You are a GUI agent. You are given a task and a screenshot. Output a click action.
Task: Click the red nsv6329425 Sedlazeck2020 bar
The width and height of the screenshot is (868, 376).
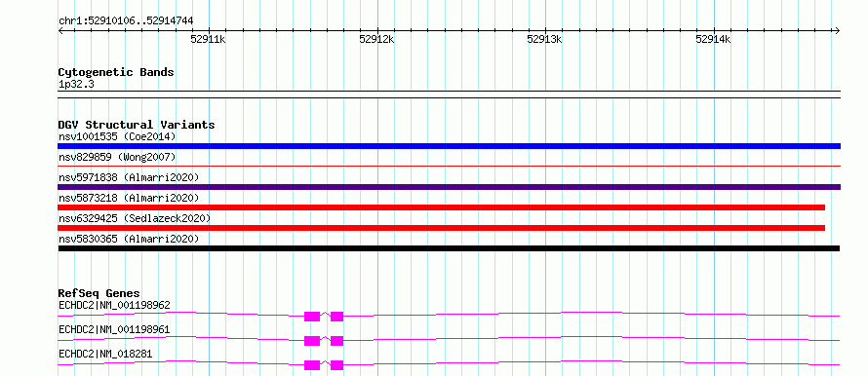click(441, 228)
